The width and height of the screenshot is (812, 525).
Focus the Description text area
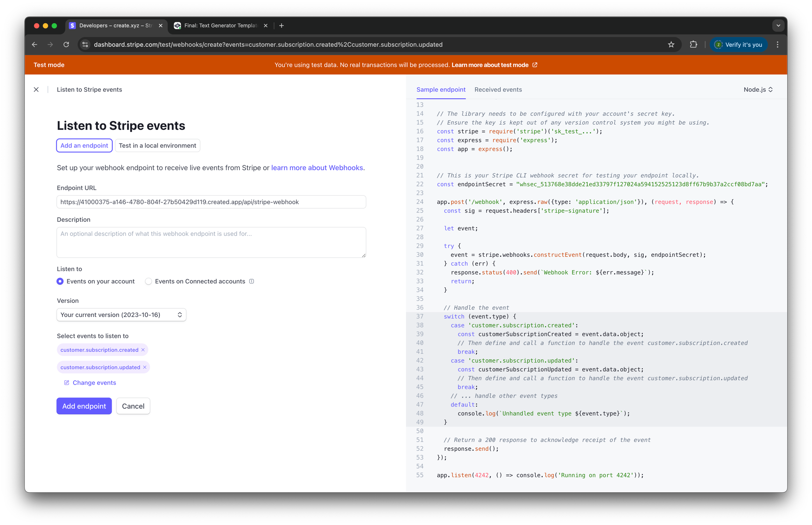[x=211, y=242]
